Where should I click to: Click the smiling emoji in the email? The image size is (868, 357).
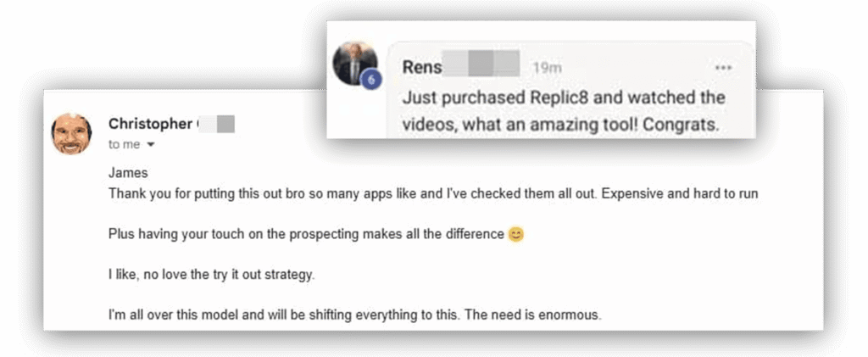tap(515, 235)
